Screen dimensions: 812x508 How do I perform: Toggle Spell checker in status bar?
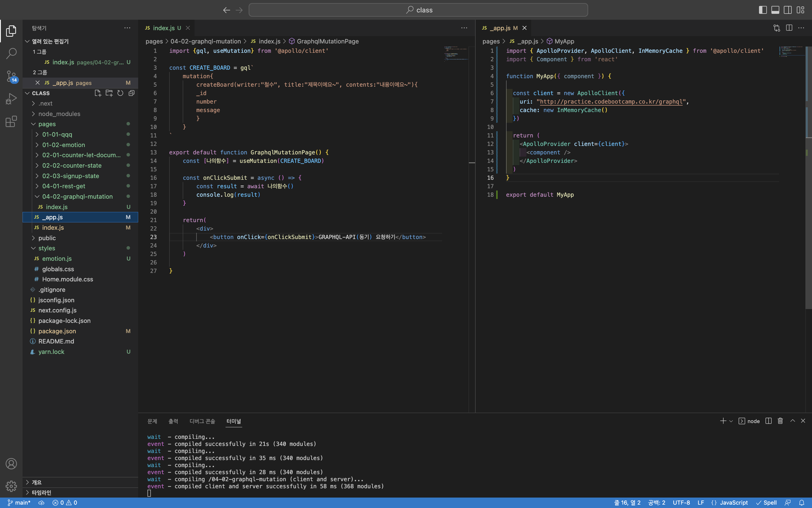click(x=766, y=503)
